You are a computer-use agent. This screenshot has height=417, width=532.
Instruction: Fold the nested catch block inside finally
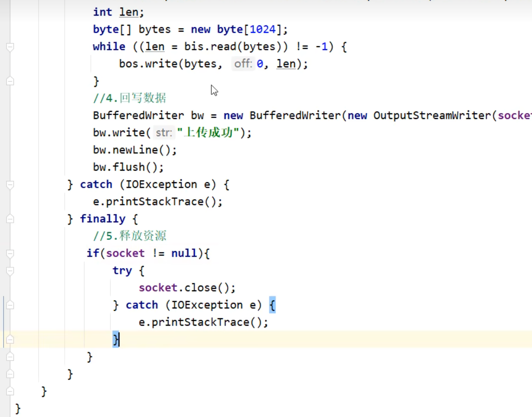tap(10, 305)
